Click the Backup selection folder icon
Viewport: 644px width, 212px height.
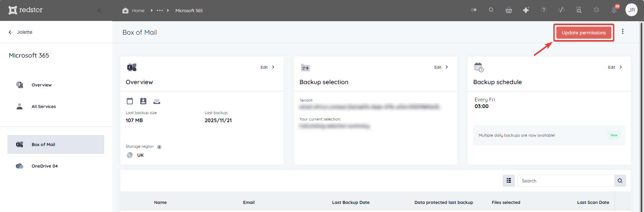(x=305, y=67)
